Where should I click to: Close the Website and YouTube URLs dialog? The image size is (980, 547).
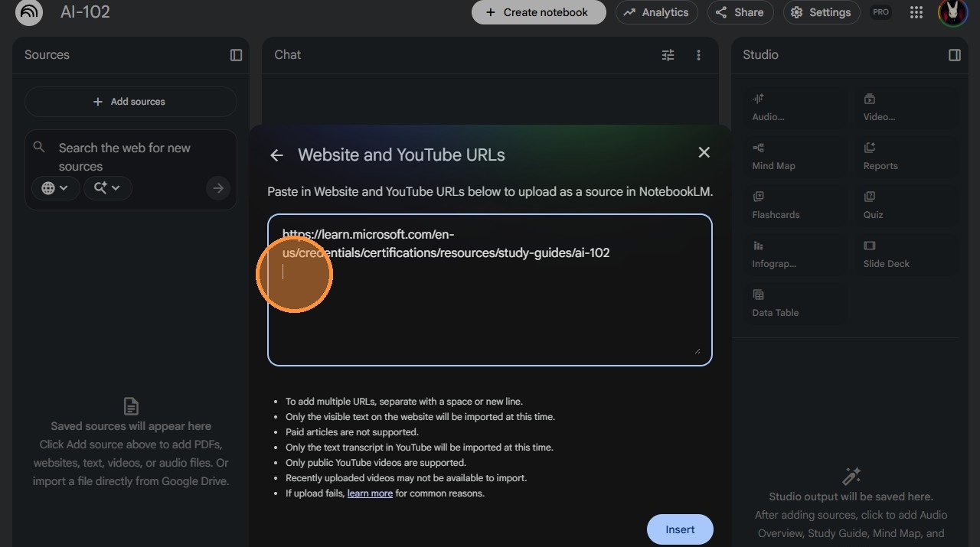pos(704,153)
